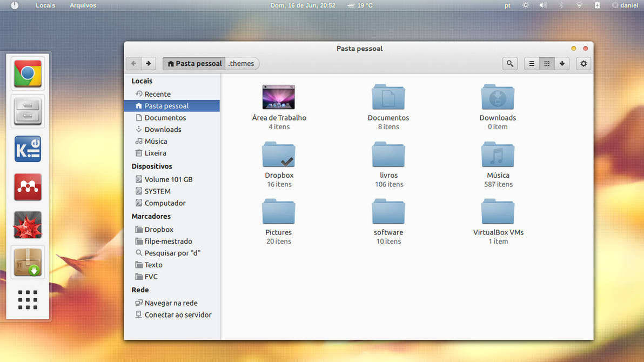Select Recente in the sidebar
Viewport: 644px width, 362px height.
click(x=172, y=93)
